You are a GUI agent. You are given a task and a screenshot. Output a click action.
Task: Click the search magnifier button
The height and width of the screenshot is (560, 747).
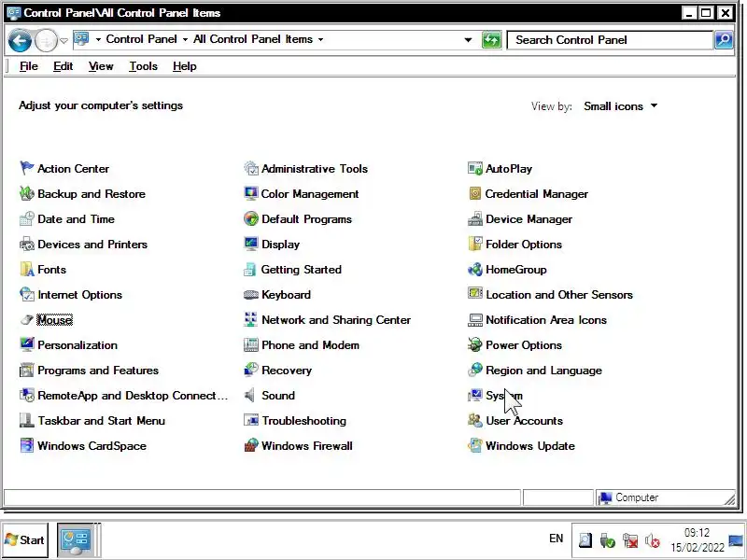point(724,39)
